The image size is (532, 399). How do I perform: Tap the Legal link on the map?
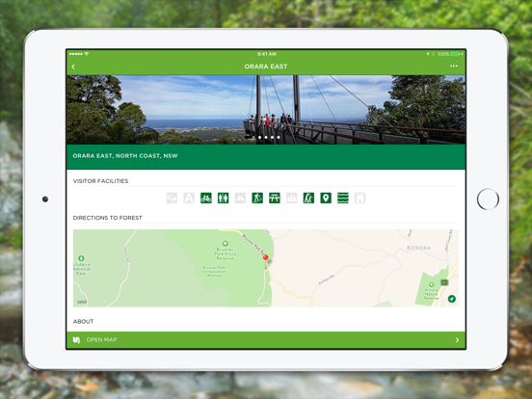coord(82,302)
